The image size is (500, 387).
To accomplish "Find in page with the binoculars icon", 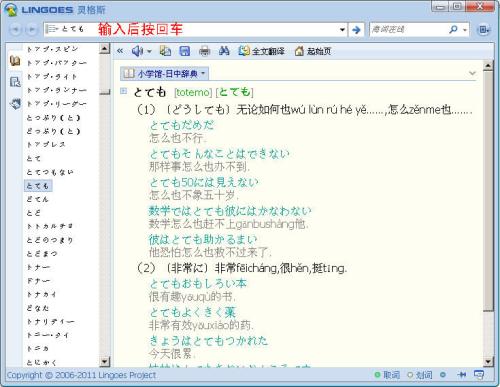I will point(224,51).
